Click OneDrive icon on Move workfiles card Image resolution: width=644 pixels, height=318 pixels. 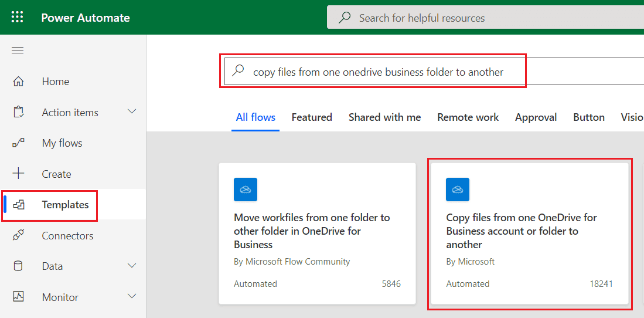(246, 190)
